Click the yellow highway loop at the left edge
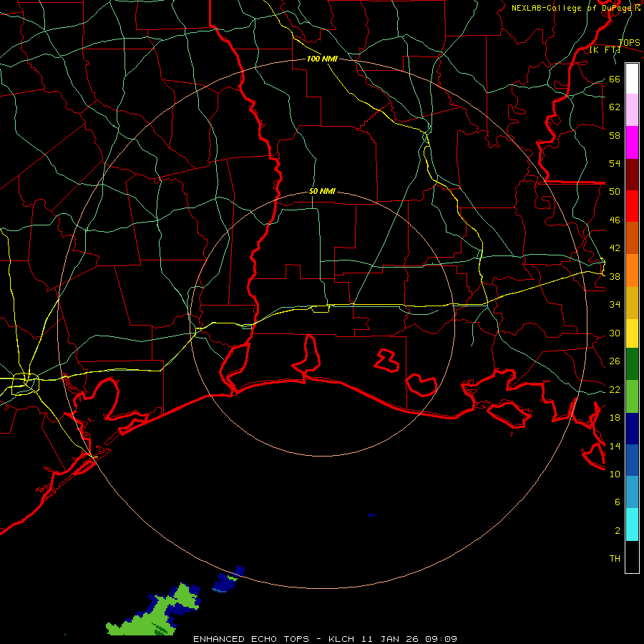Screen dimensions: 644x644 point(25,384)
